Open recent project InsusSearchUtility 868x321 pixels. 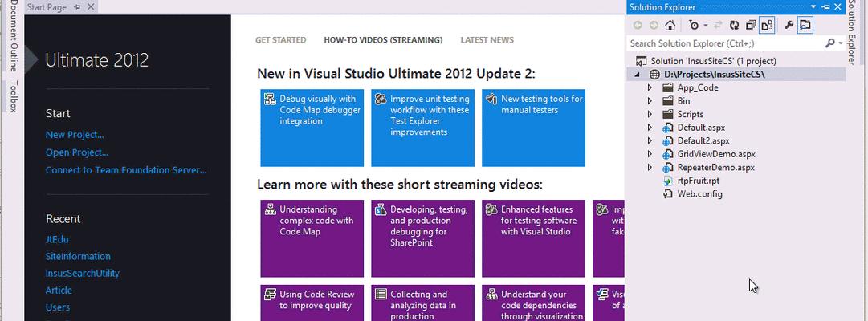(83, 274)
